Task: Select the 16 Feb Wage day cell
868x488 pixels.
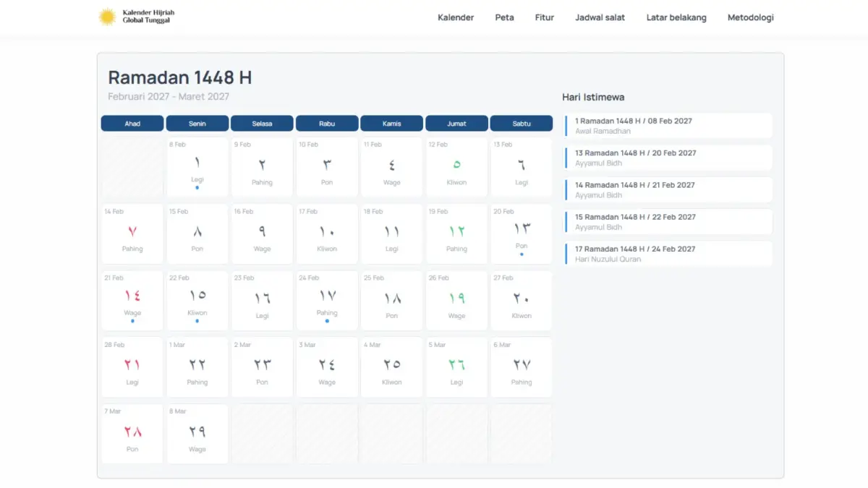Action: point(262,234)
